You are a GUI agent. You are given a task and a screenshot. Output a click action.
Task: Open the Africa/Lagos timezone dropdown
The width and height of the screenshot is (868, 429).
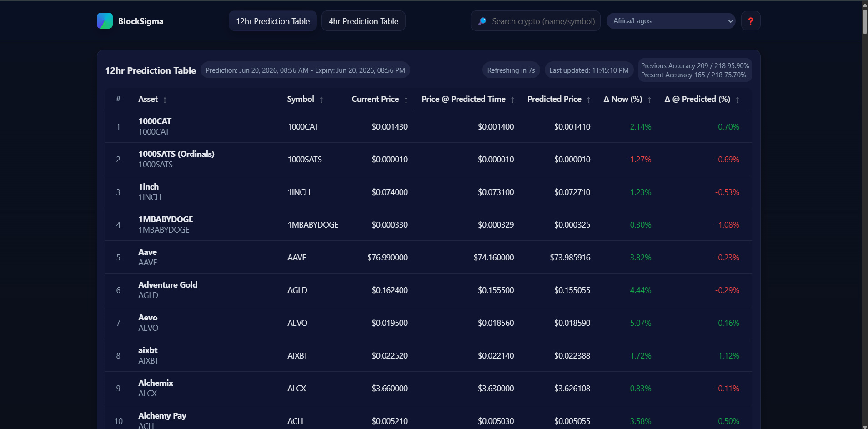click(671, 21)
